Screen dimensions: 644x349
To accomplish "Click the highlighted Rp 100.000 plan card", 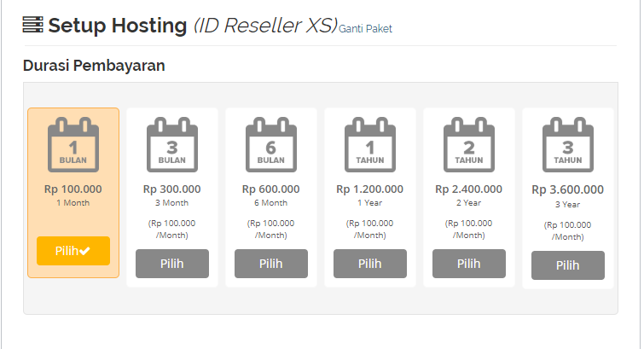I will 73,193.
